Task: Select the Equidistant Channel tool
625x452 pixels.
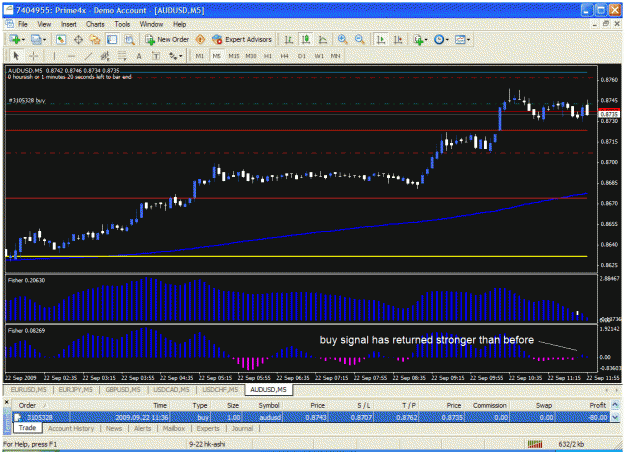Action: click(x=105, y=56)
